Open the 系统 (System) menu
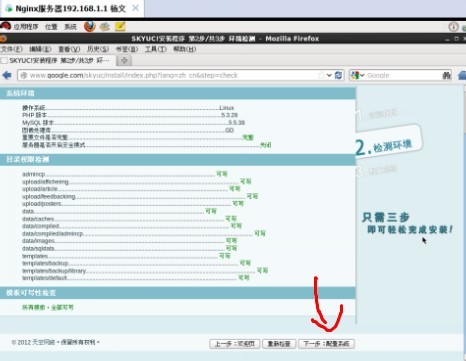The height and width of the screenshot is (361, 466). [70, 27]
